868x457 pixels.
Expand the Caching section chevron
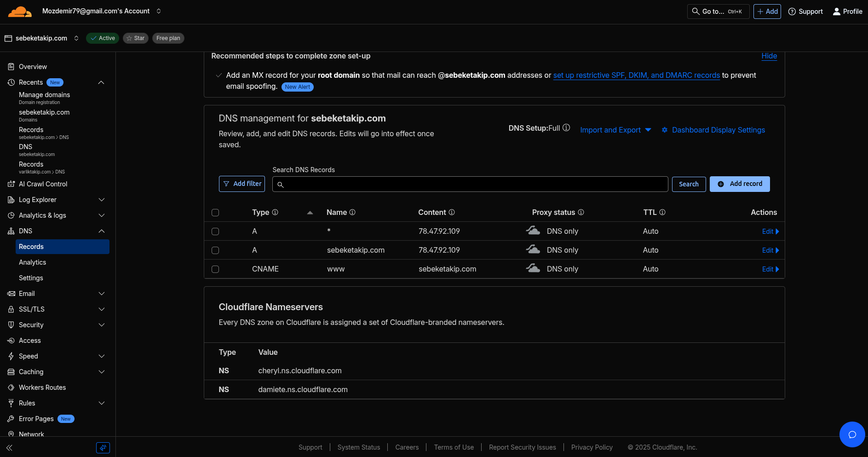click(102, 372)
